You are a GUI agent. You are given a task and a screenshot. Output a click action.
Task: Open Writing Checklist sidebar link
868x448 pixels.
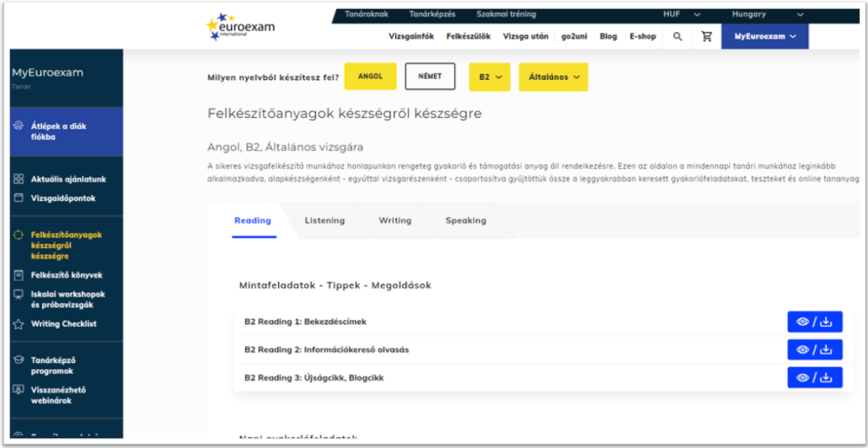click(x=64, y=323)
